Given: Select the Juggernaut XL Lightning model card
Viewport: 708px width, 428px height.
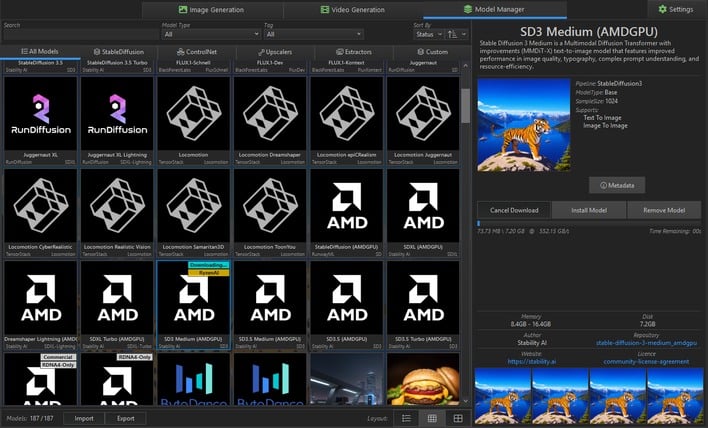Looking at the screenshot, I should tap(117, 121).
